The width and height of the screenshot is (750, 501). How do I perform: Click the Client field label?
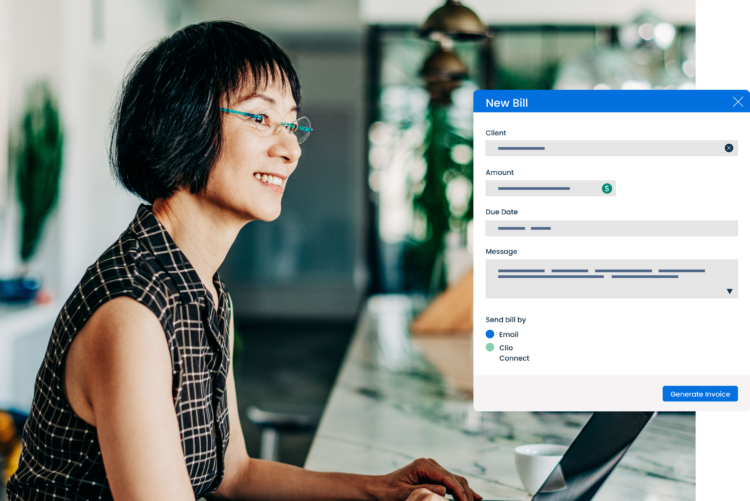coord(496,133)
